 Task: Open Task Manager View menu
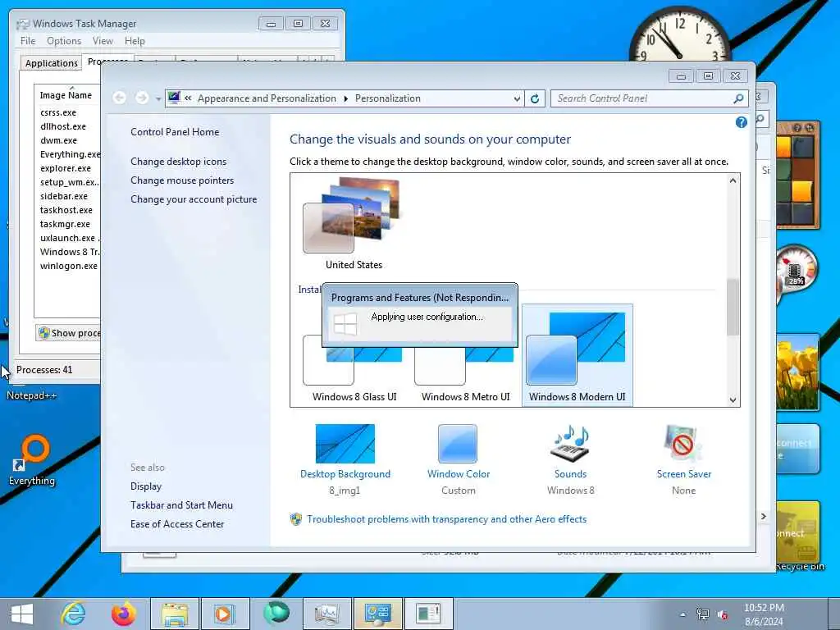(103, 41)
